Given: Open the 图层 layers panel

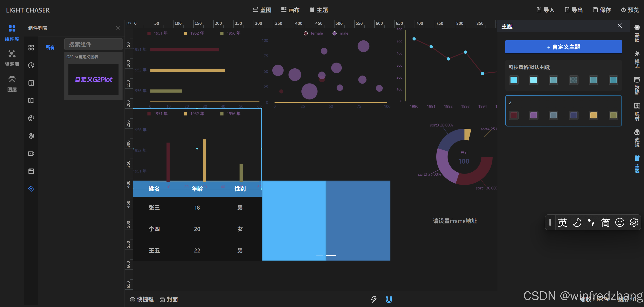Looking at the screenshot, I should (12, 84).
